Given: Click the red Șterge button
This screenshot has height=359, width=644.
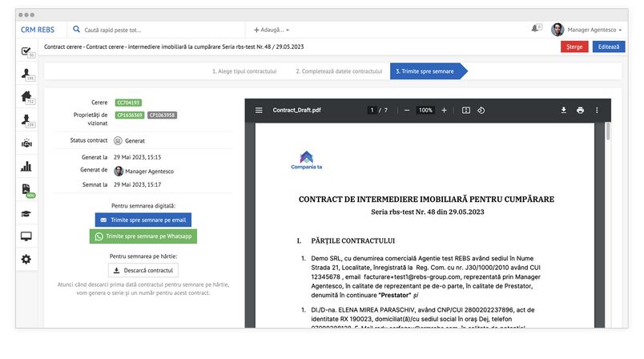Looking at the screenshot, I should point(574,47).
